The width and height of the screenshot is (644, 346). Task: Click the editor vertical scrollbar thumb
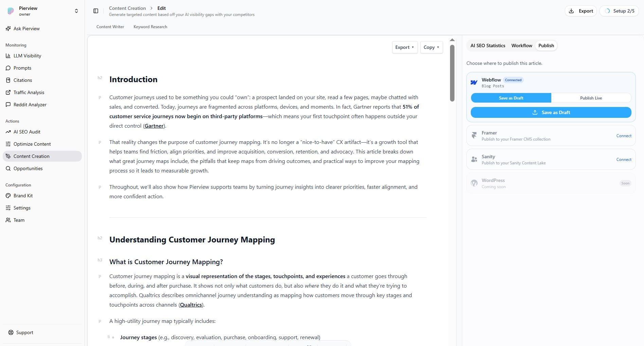pyautogui.click(x=452, y=73)
